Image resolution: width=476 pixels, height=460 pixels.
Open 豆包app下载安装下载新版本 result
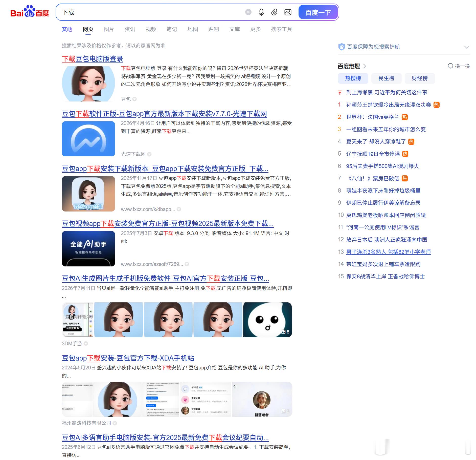(165, 169)
